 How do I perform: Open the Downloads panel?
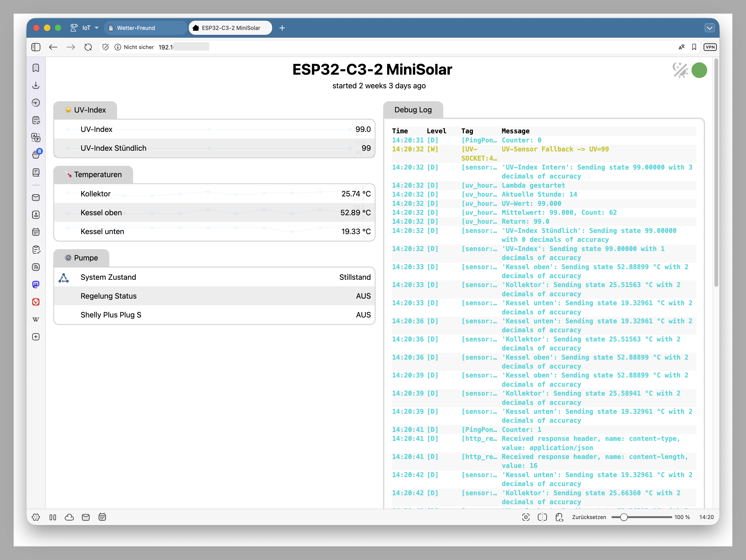click(x=36, y=85)
